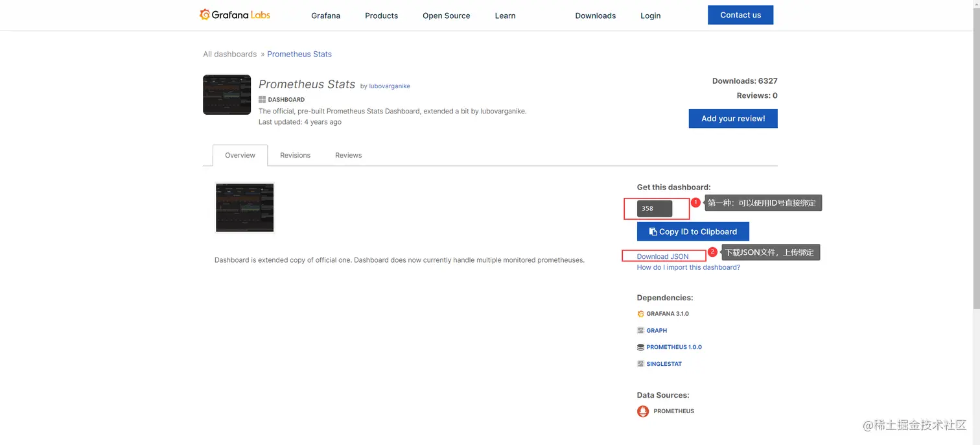Open the dashboard thumbnail next to title
980x445 pixels.
coord(227,95)
